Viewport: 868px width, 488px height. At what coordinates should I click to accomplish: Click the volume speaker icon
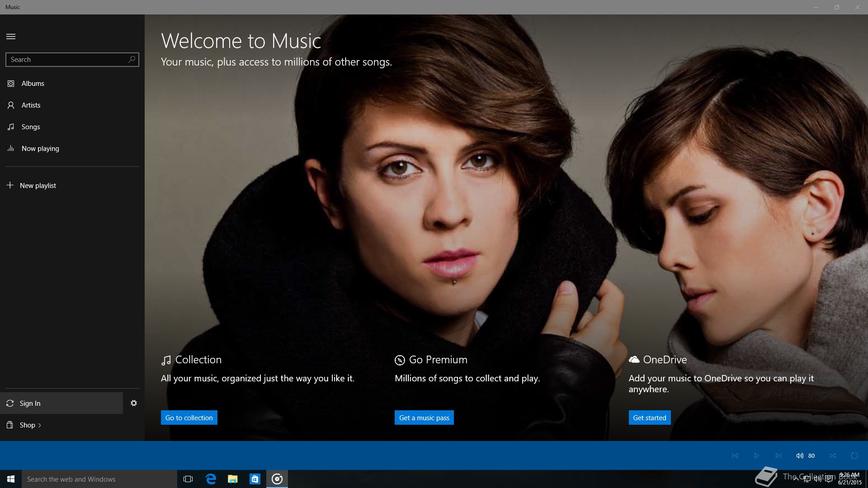point(800,455)
